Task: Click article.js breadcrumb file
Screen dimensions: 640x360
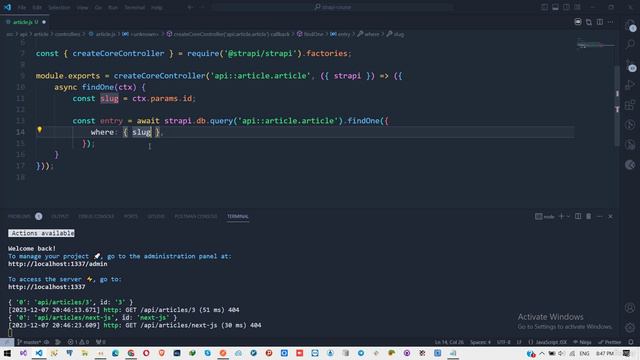Action: click(102, 34)
